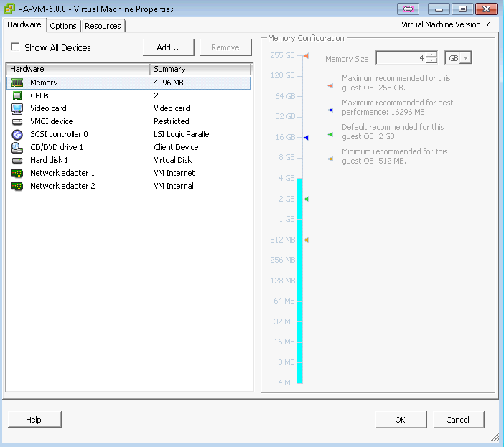Select the Video card row label
The height and width of the screenshot is (447, 504).
48,108
